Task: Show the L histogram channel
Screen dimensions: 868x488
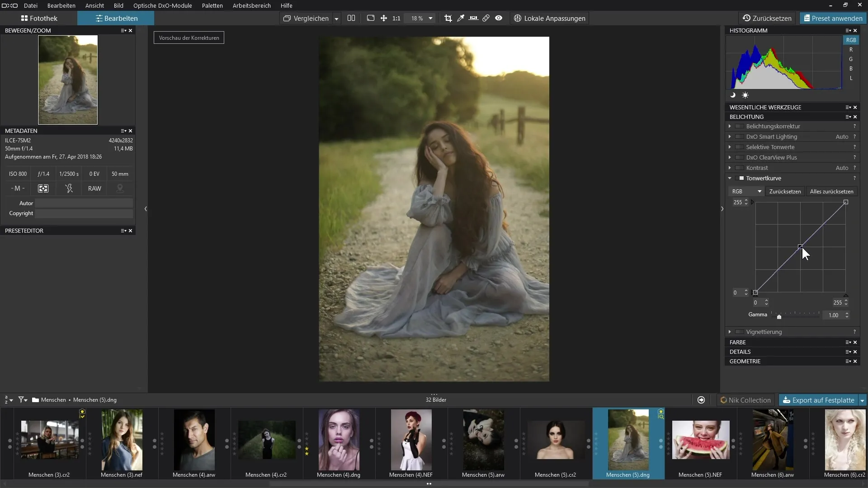Action: [x=851, y=78]
